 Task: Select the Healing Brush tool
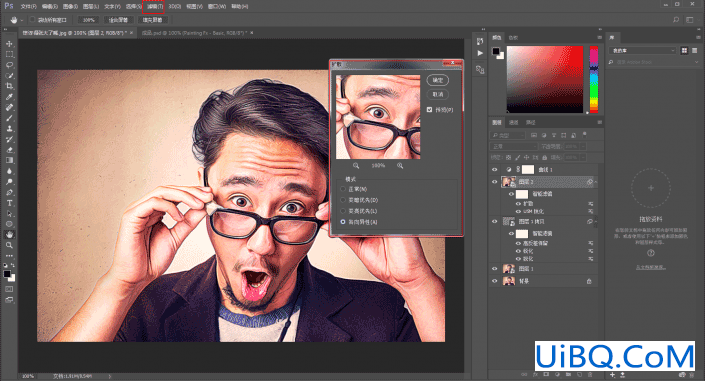9,108
